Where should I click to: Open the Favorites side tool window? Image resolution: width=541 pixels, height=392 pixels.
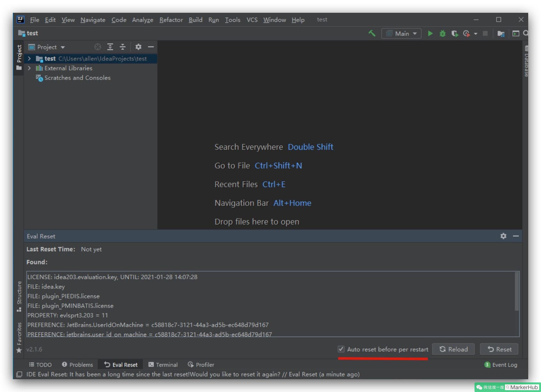point(19,337)
